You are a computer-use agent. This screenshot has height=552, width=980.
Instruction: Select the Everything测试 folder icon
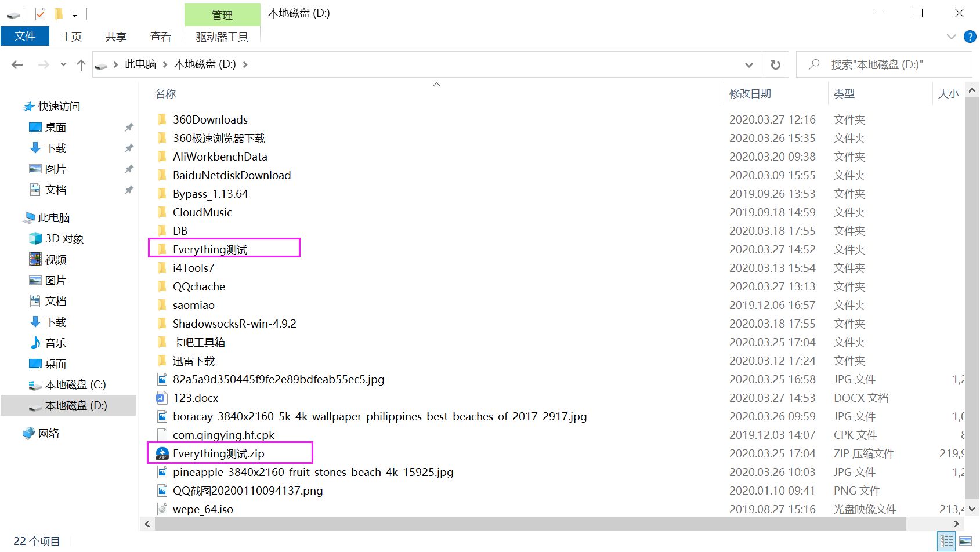[x=162, y=249]
